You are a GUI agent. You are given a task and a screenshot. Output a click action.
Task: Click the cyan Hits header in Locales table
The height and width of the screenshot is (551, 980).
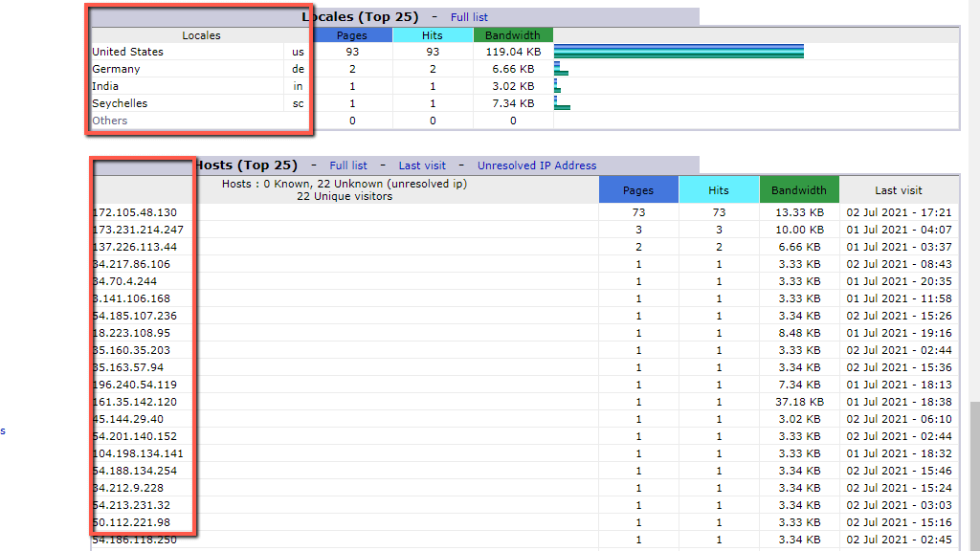(x=433, y=35)
